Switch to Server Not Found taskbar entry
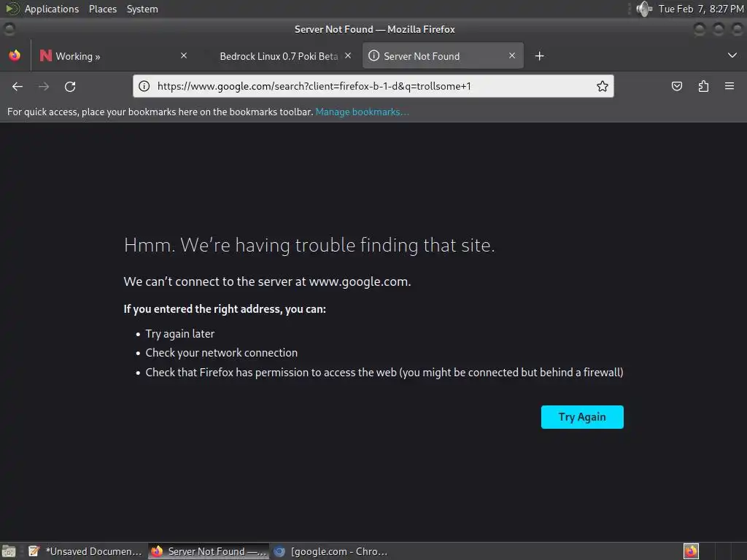 point(209,551)
